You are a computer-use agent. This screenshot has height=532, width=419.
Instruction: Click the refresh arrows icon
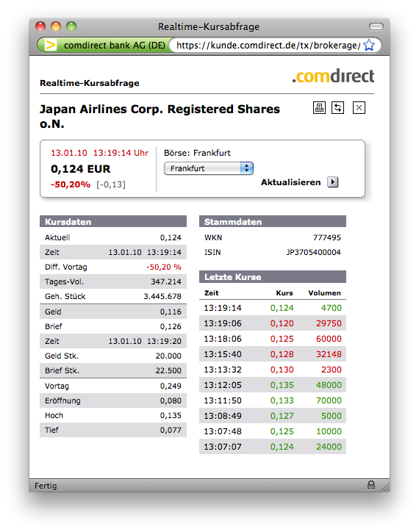coord(337,108)
